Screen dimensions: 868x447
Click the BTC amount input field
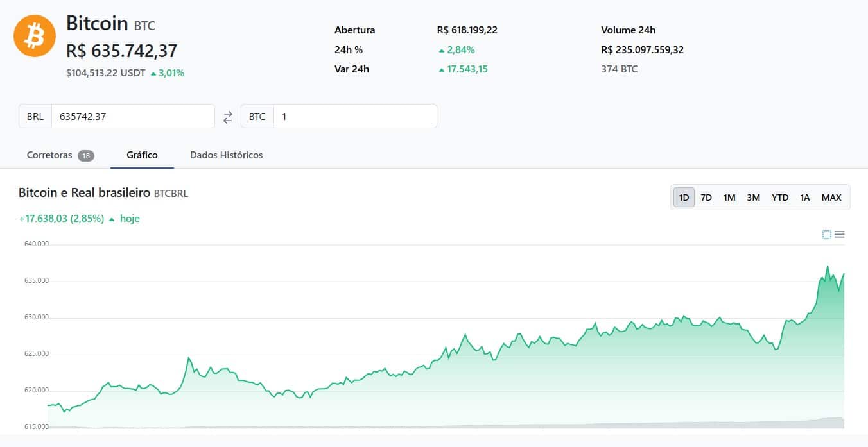(x=355, y=116)
